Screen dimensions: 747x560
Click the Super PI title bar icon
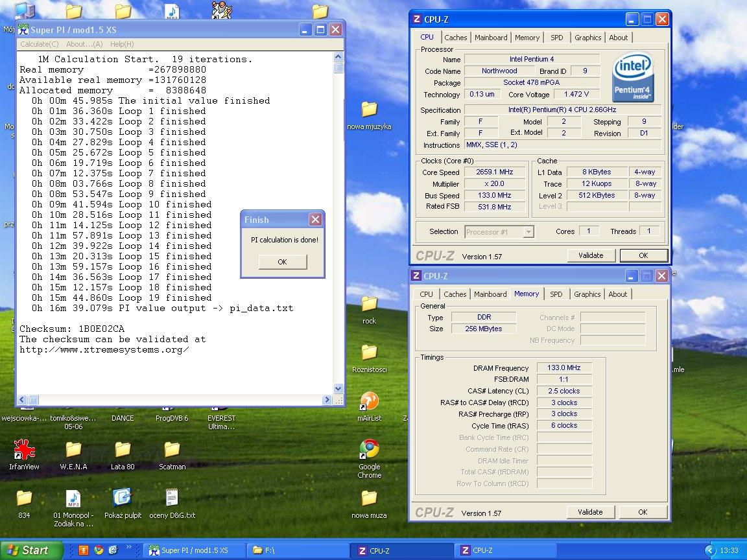coord(23,30)
